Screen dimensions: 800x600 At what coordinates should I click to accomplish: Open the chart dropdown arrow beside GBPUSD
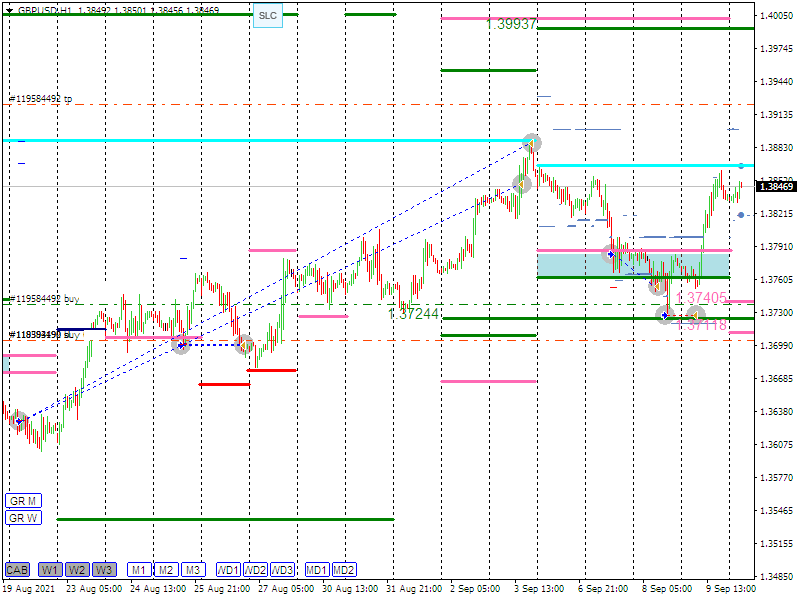pyautogui.click(x=9, y=9)
